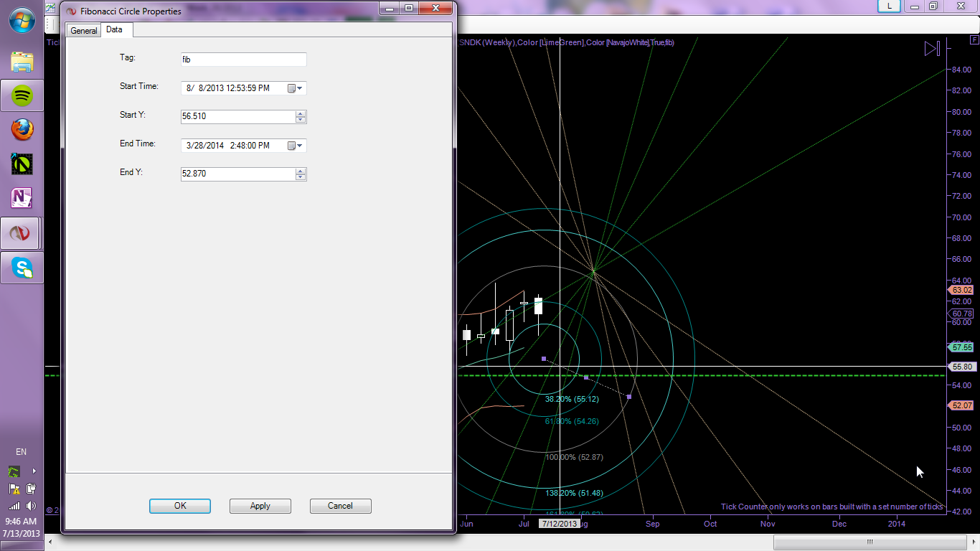Open Skype from the taskbar
The image size is (980, 551).
pyautogui.click(x=22, y=268)
